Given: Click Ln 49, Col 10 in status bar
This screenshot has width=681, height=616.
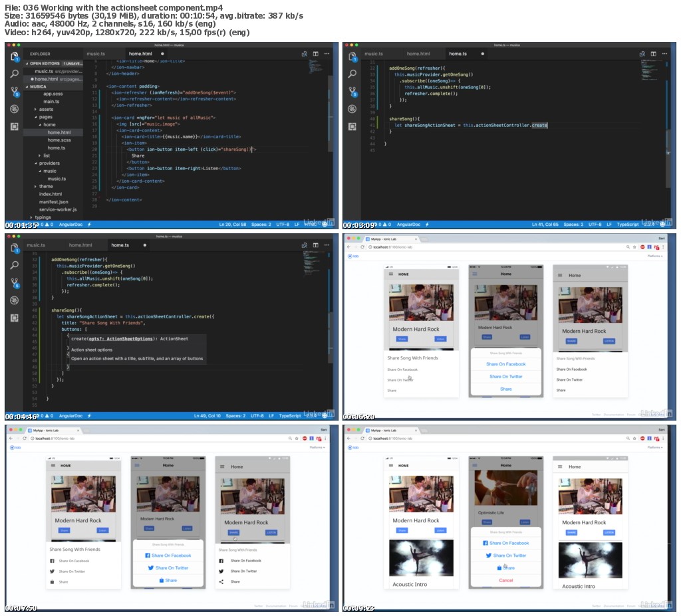Looking at the screenshot, I should coord(207,416).
